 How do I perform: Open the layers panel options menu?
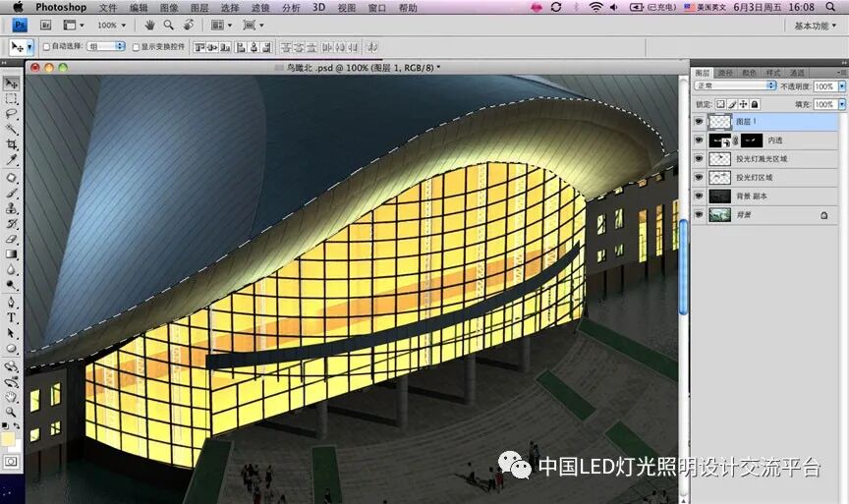[841, 72]
